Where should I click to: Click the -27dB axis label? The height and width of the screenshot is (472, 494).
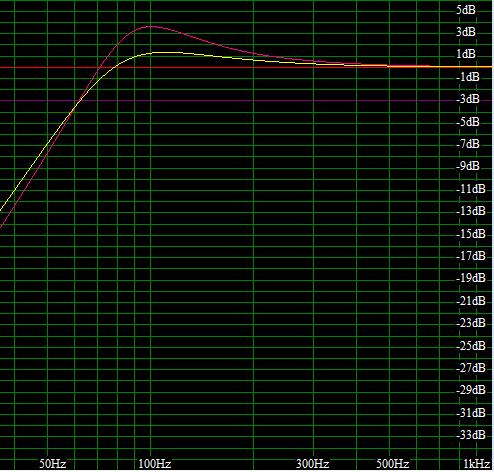tap(471, 368)
